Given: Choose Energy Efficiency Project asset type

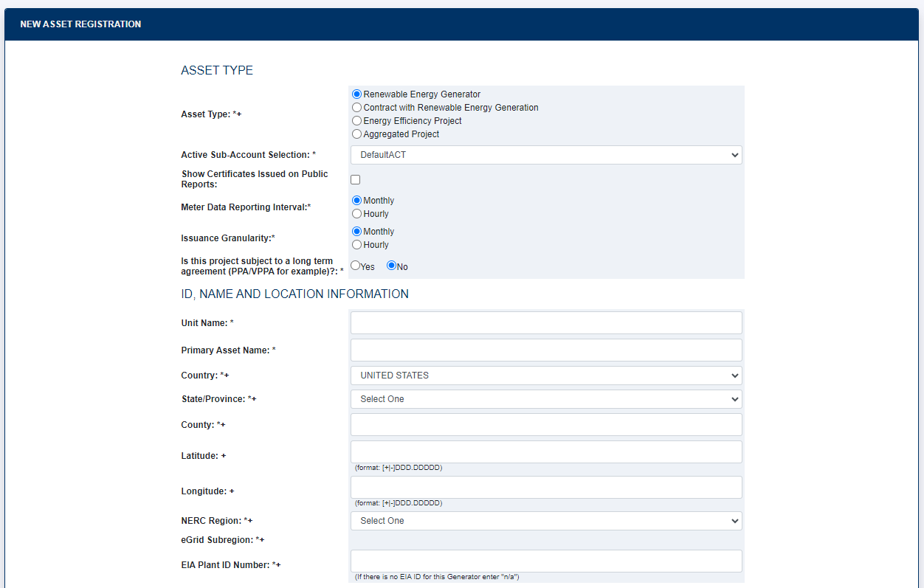Looking at the screenshot, I should click(357, 121).
